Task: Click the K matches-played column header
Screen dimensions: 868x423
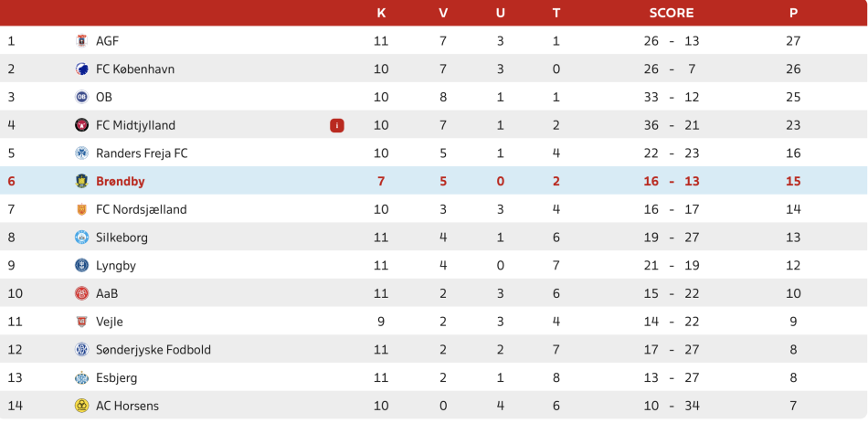Action: 381,13
